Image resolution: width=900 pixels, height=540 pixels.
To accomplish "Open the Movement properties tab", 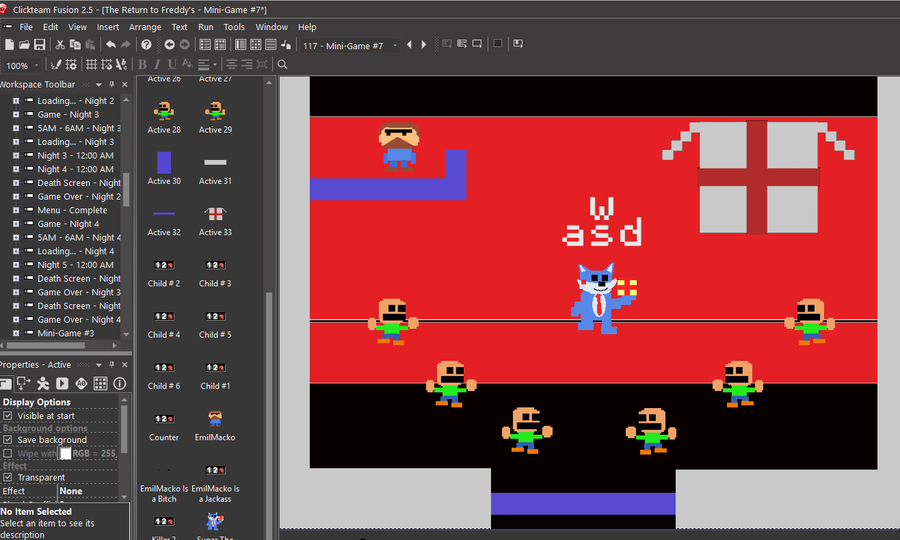I will pyautogui.click(x=42, y=384).
